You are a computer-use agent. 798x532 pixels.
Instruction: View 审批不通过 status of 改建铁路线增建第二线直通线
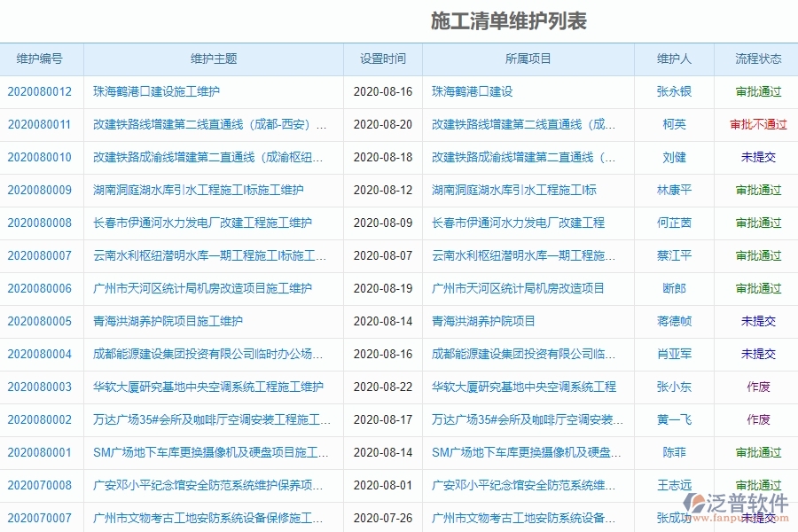pos(756,124)
